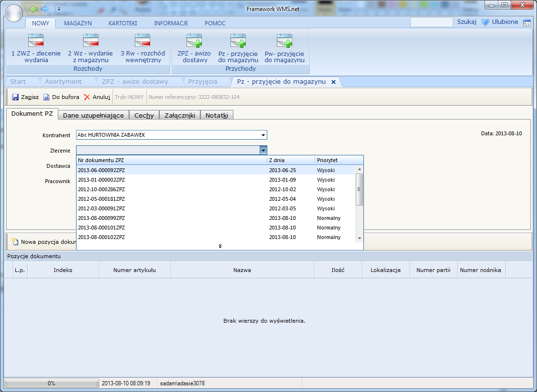Viewport: 537px width, 392px height.
Task: Select order 2013-06-000092ZPZ
Action: [216, 170]
